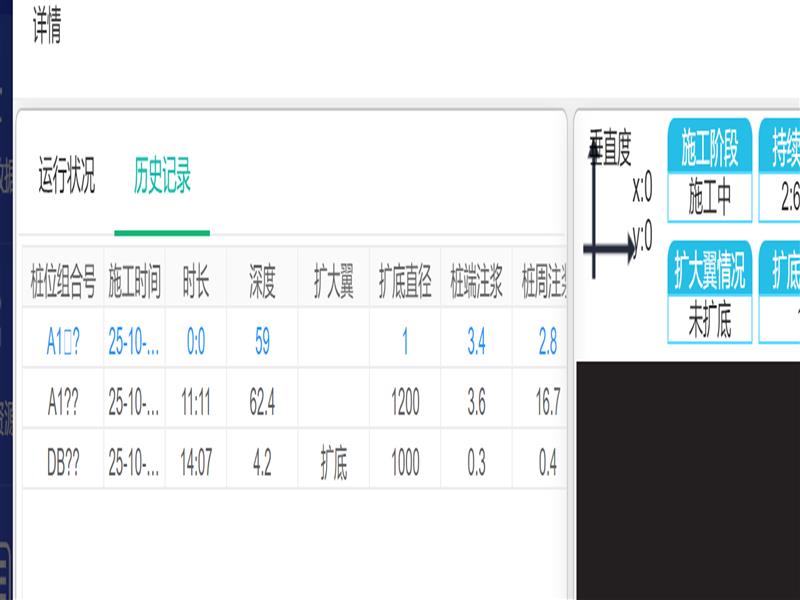Click the 扩底 cell in DB?? row
Screen dimensions: 800x600
tap(333, 464)
